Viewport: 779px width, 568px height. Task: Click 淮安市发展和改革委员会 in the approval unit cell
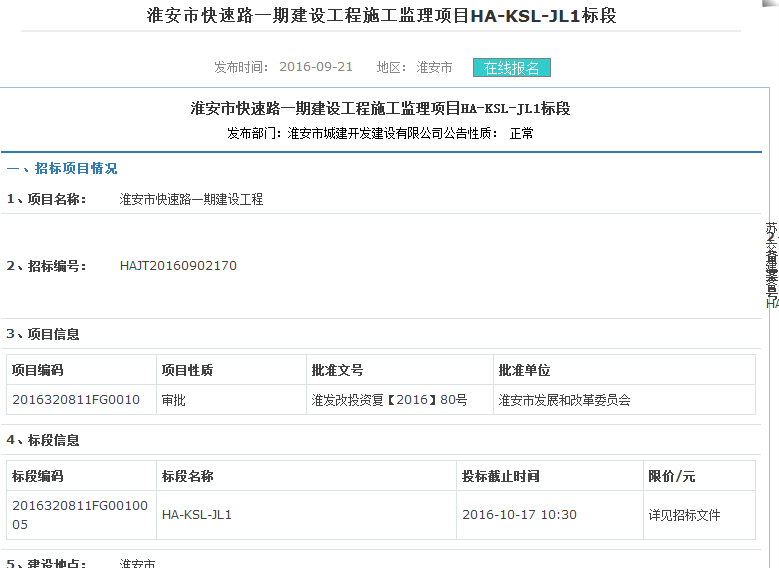point(564,400)
